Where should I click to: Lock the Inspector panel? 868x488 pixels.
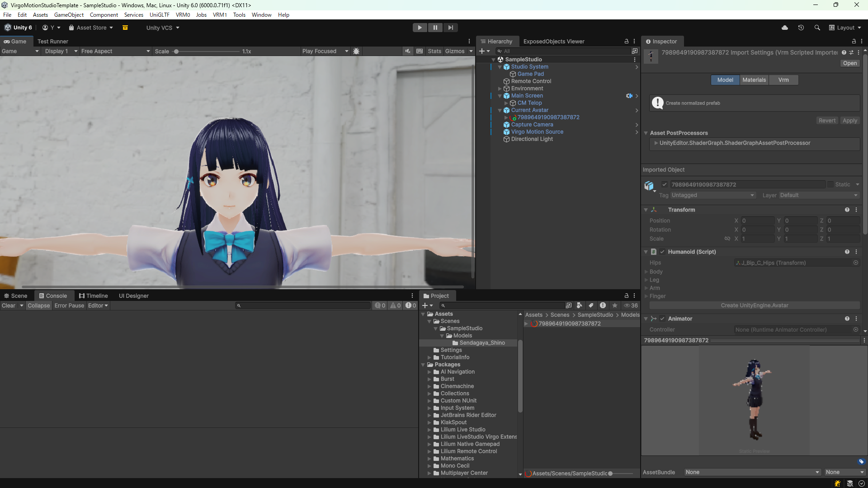(854, 41)
